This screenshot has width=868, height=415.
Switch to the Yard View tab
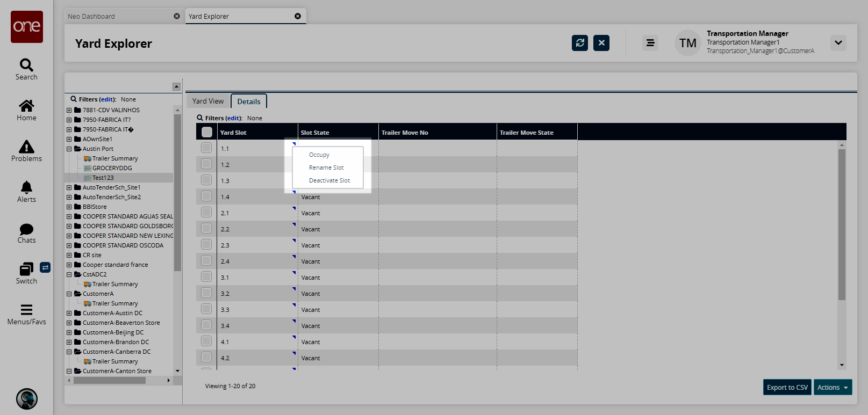208,101
